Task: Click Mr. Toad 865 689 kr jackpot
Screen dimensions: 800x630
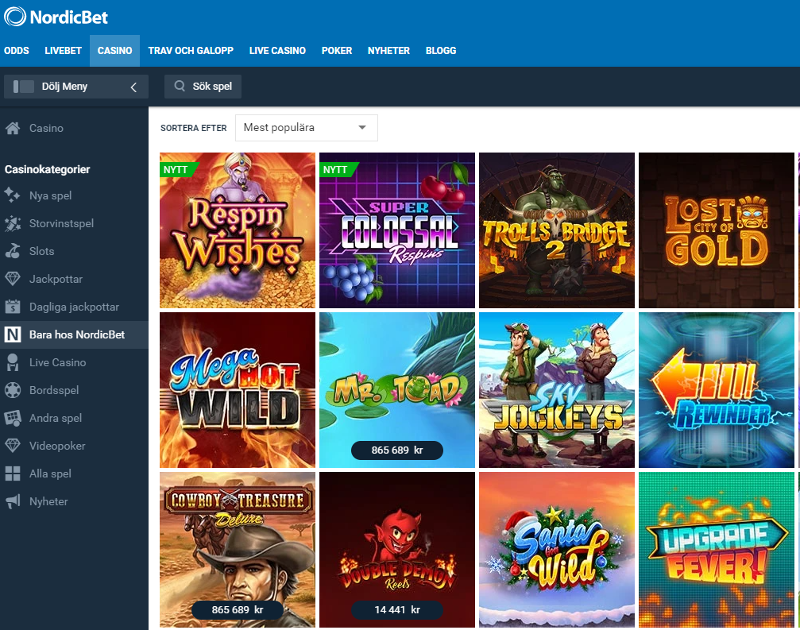Action: 397,450
